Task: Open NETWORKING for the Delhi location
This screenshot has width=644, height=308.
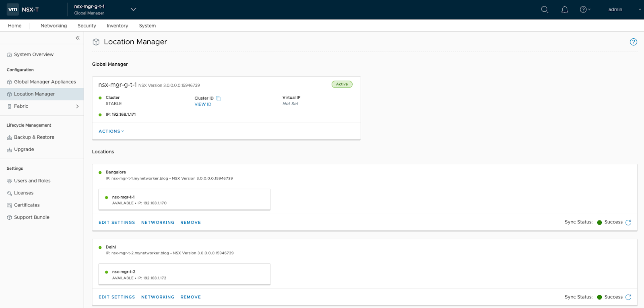Action: point(157,297)
